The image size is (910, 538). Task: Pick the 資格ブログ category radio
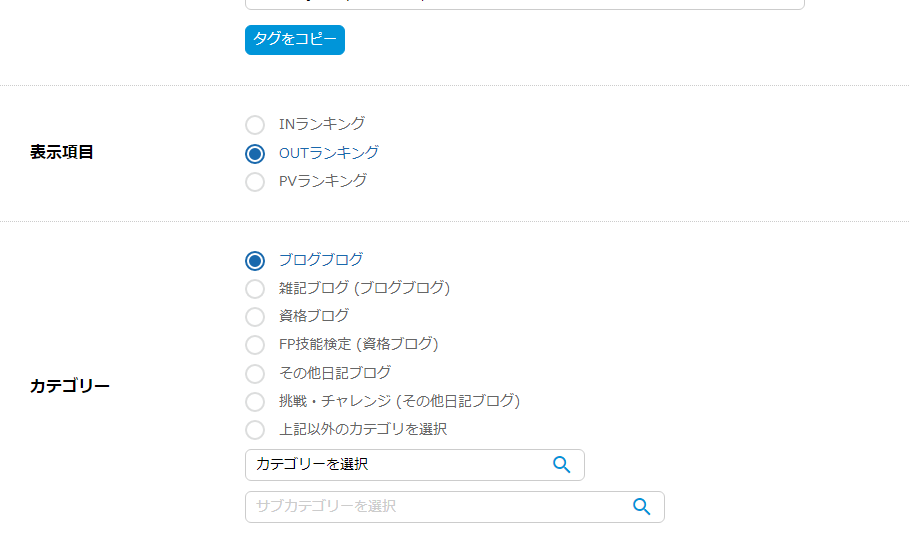pyautogui.click(x=255, y=317)
